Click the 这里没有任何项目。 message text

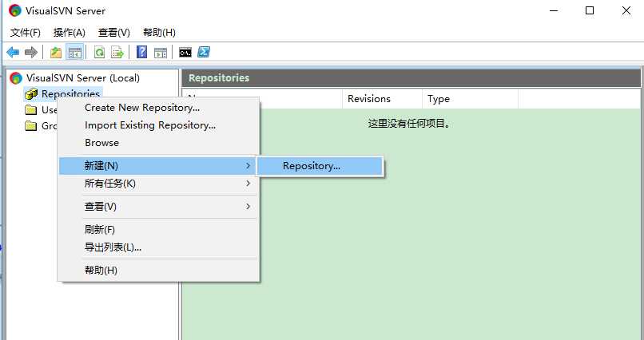click(x=409, y=124)
